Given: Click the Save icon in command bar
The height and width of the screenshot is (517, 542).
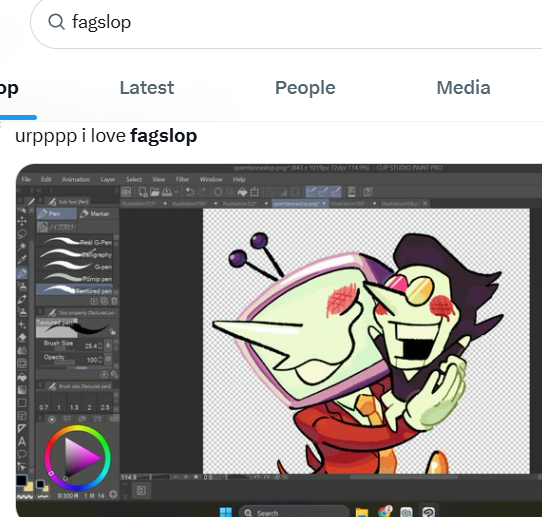Looking at the screenshot, I should click(x=167, y=192).
